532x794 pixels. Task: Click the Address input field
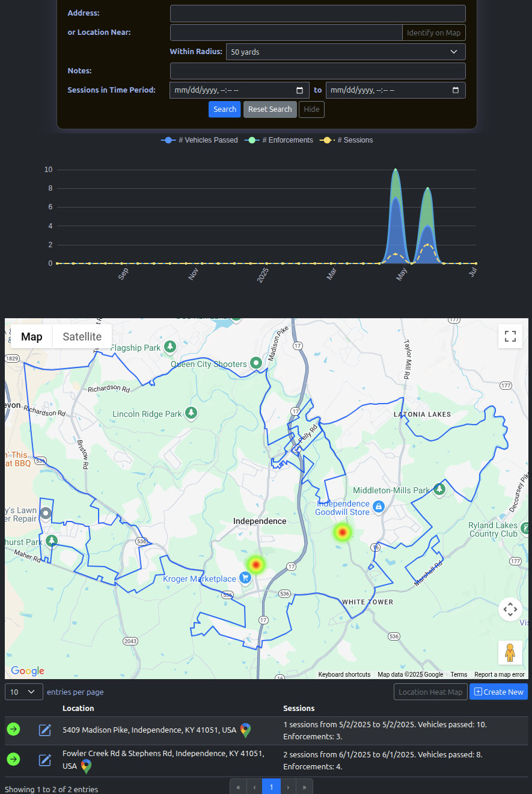click(317, 13)
